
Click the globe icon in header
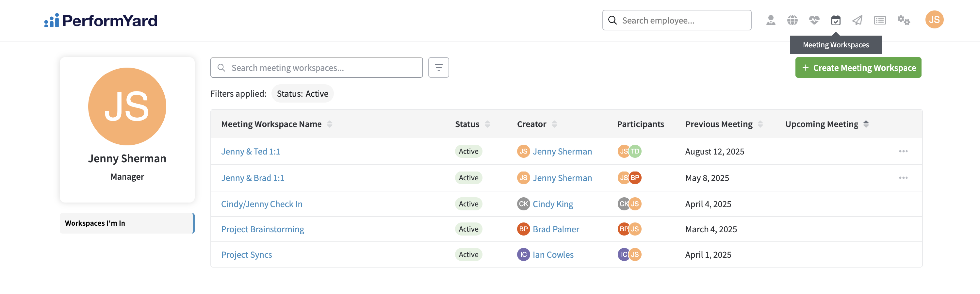(792, 20)
